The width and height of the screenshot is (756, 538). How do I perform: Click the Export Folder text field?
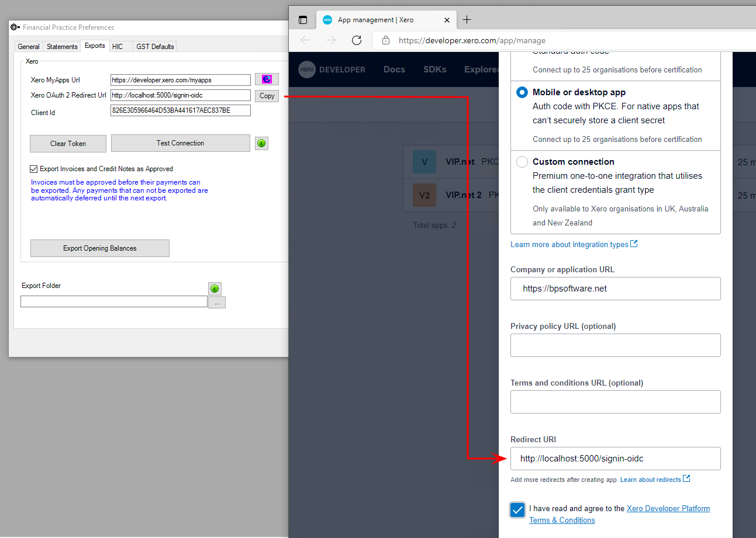[114, 301]
